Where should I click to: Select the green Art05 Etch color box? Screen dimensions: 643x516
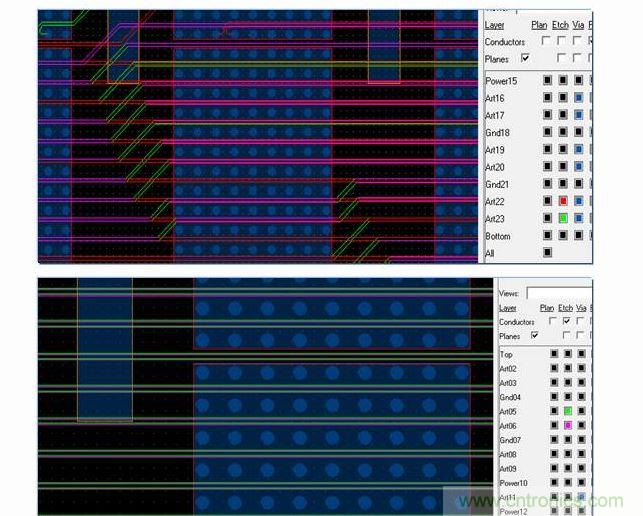567,411
